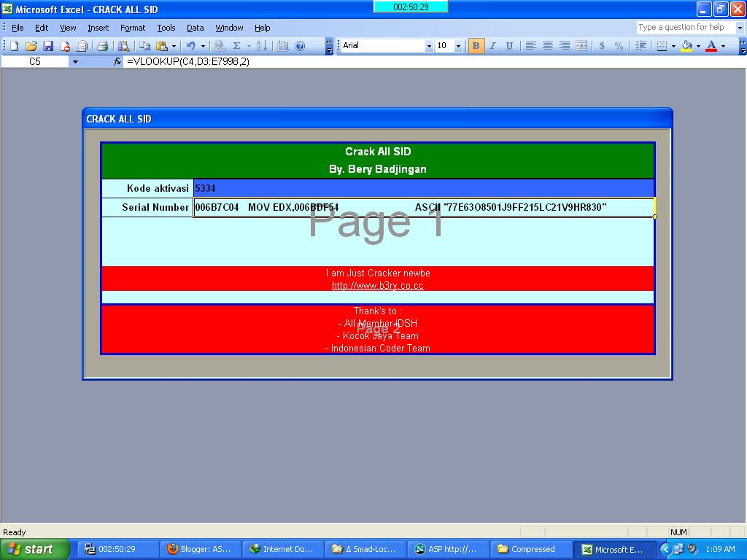Open the View menu
This screenshot has height=560, width=747.
(68, 28)
